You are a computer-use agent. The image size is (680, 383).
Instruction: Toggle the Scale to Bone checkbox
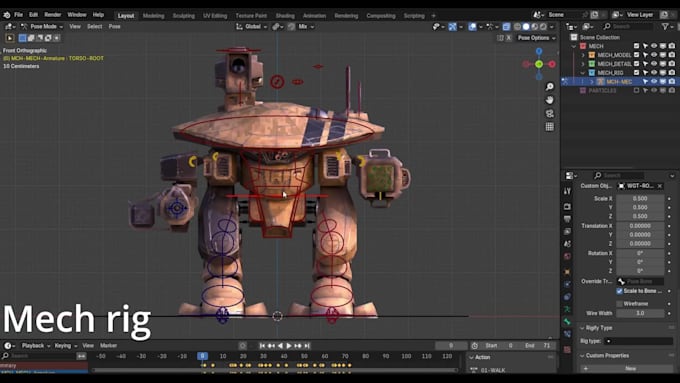coord(619,291)
